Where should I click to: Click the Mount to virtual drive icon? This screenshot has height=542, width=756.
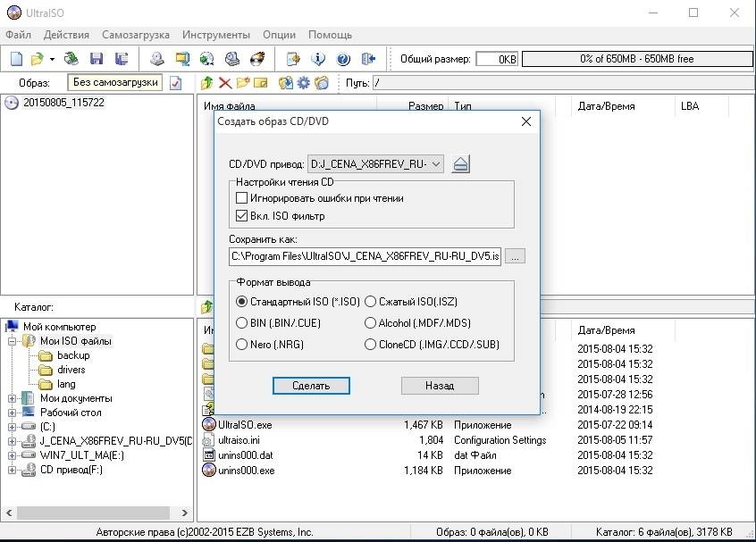click(x=232, y=59)
